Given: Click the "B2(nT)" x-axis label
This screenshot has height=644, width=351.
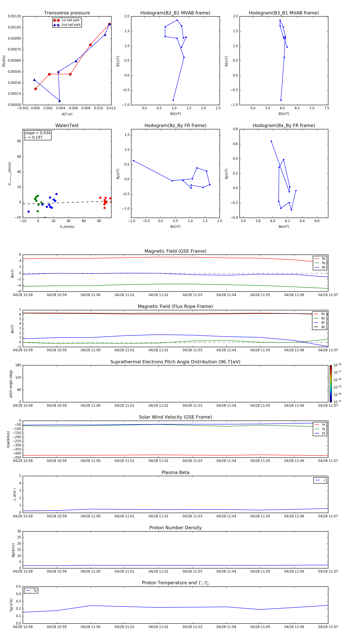Looking at the screenshot, I should [x=175, y=114].
